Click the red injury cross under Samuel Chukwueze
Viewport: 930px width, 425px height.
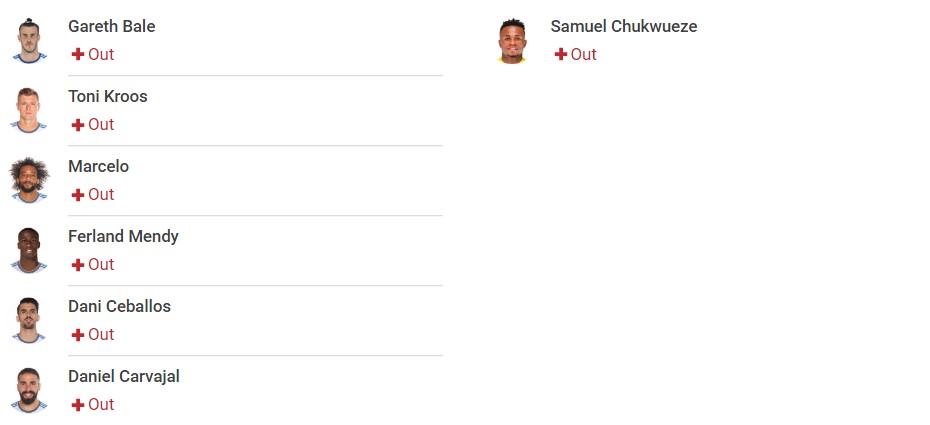(560, 55)
